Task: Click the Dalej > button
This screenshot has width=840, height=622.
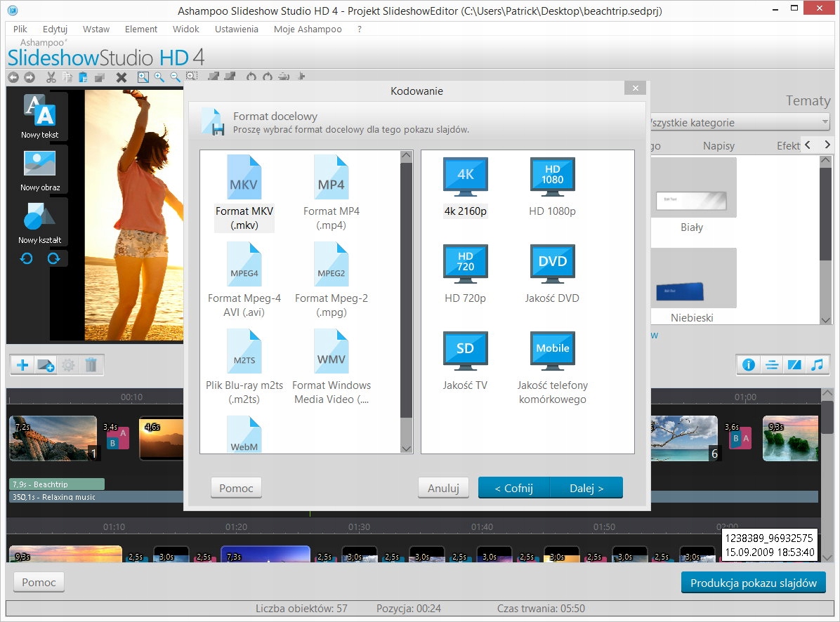Action: tap(586, 488)
